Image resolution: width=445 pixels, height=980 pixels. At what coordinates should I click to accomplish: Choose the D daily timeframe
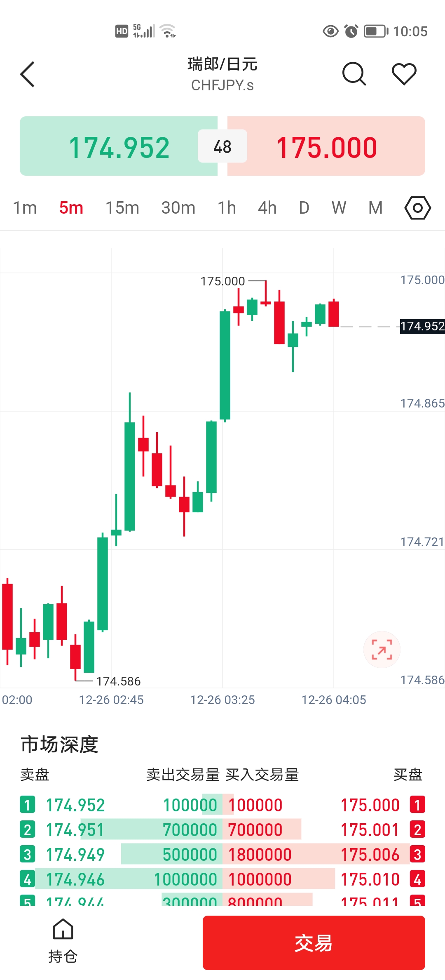click(x=304, y=208)
